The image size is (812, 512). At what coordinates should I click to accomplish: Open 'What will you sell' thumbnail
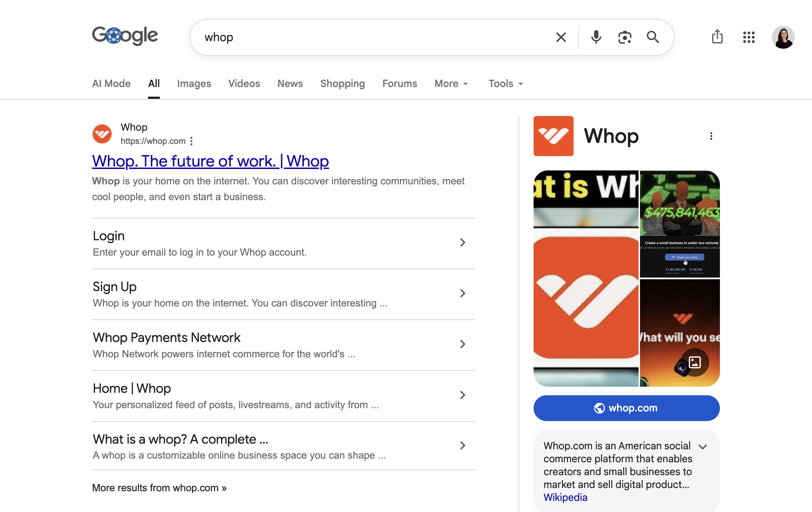[x=680, y=333]
